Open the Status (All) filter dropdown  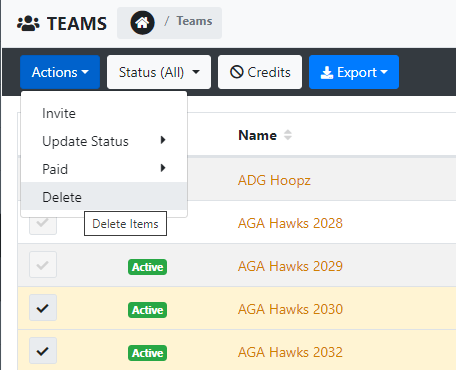pyautogui.click(x=159, y=72)
